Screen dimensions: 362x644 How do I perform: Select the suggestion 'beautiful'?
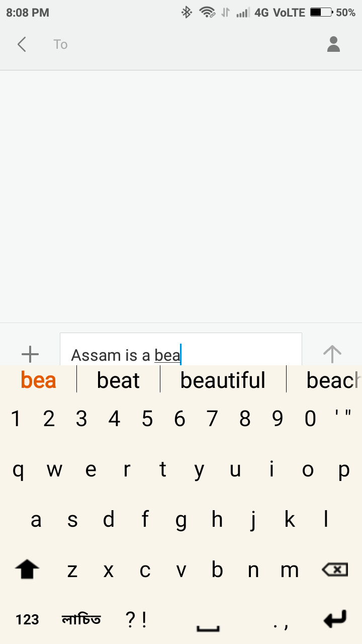[x=223, y=380]
